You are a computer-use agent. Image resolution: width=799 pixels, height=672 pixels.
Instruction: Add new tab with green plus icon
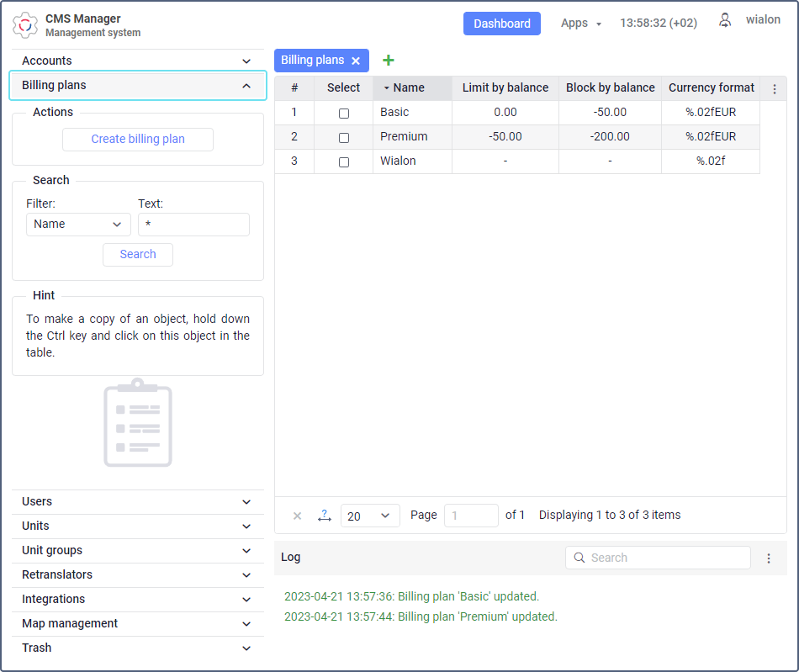tap(389, 60)
